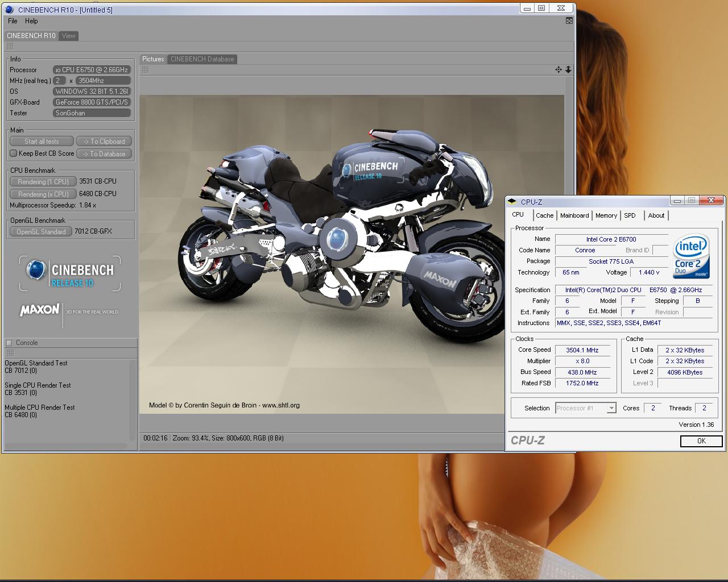Open the SPD tab in CPU-Z

tap(630, 215)
